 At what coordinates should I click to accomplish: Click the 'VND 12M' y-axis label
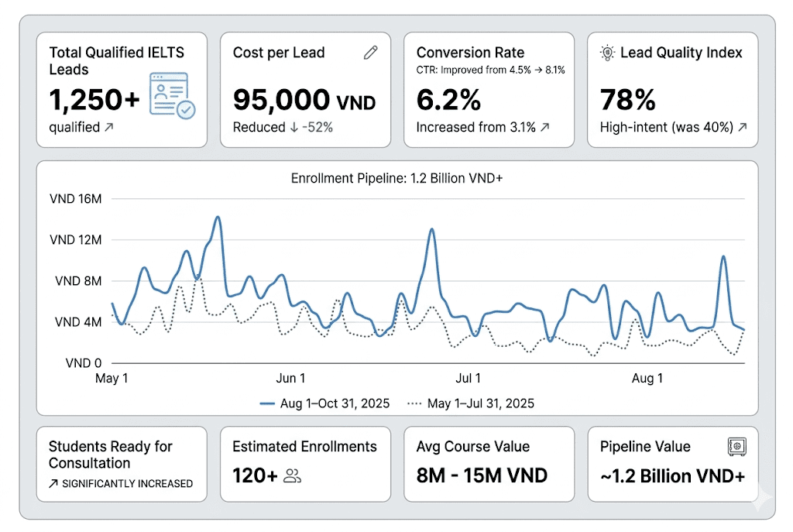click(75, 240)
